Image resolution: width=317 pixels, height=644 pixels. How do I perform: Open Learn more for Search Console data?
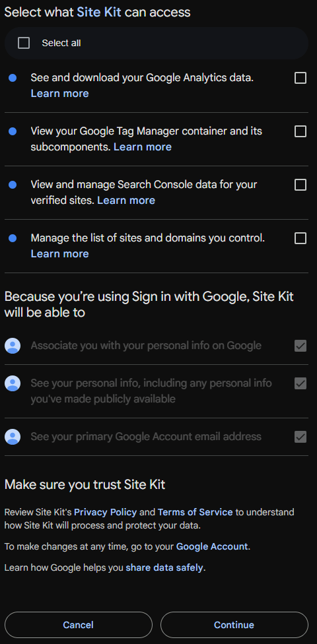(x=126, y=201)
